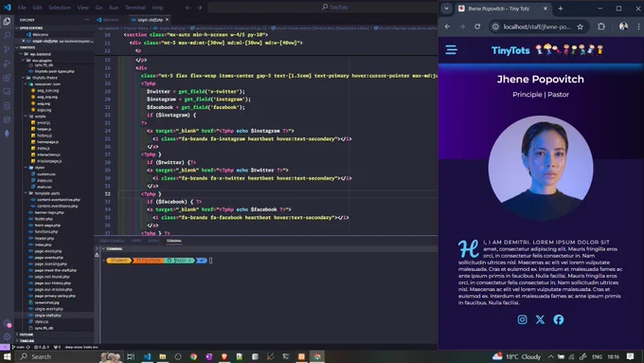
Task: Click Jhene Popovitch's circular profile photo
Action: point(541,168)
